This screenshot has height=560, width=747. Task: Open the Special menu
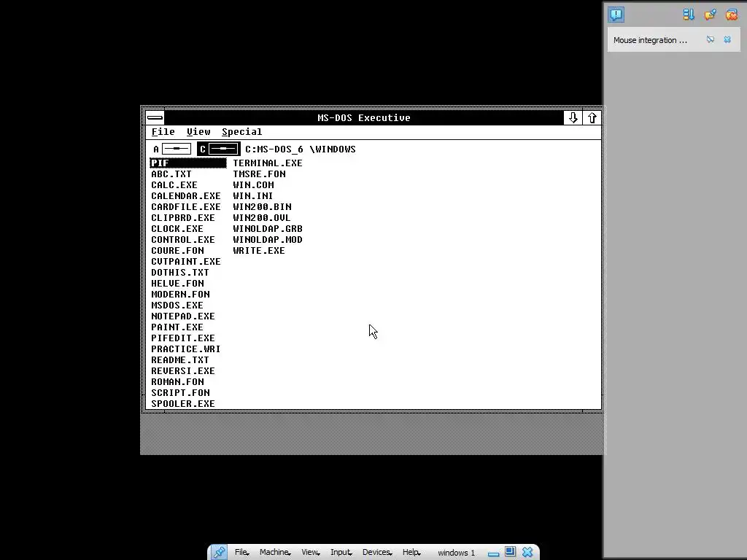click(241, 132)
